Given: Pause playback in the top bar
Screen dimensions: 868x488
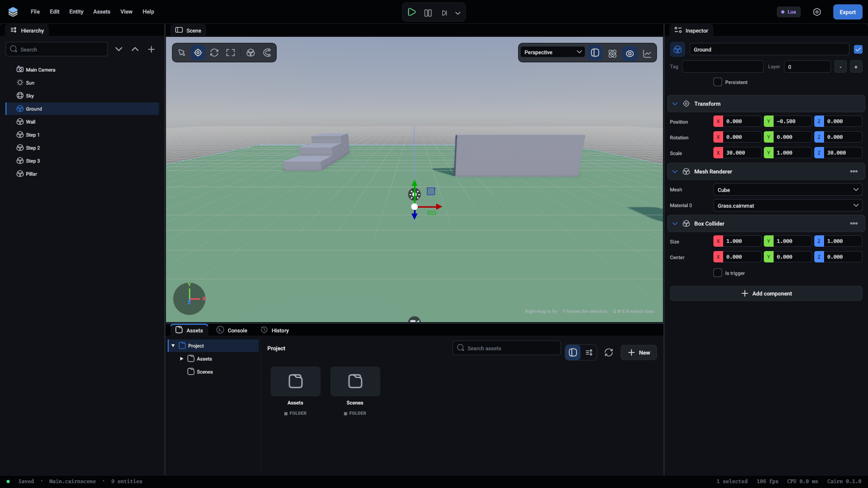Looking at the screenshot, I should [x=428, y=12].
